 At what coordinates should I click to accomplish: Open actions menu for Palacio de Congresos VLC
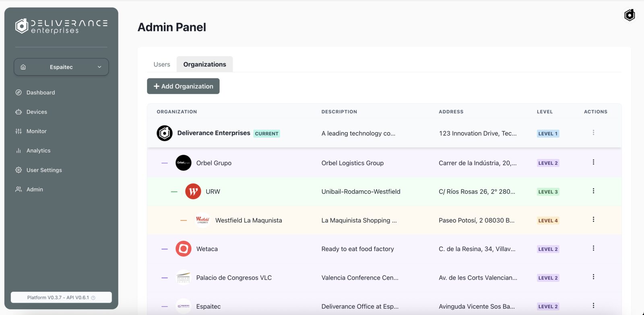click(593, 277)
